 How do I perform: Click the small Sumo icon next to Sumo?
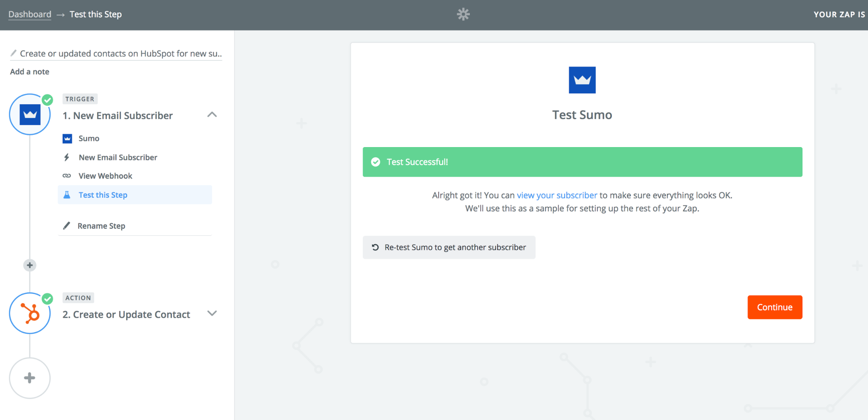click(x=67, y=138)
